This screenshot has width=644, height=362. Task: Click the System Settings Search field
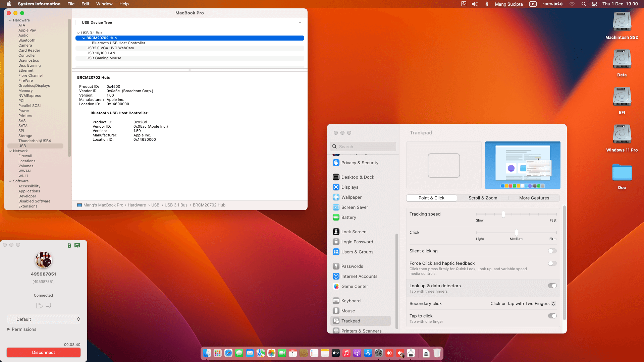click(363, 147)
